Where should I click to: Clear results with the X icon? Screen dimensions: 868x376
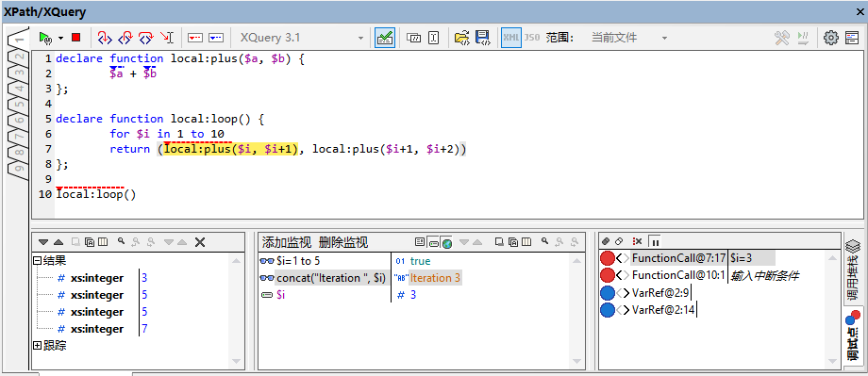pos(200,242)
